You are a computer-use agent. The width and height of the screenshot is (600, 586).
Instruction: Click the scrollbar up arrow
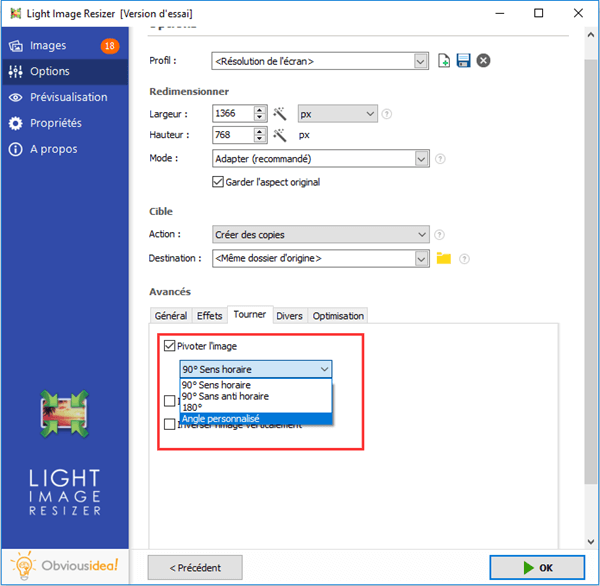(x=591, y=35)
